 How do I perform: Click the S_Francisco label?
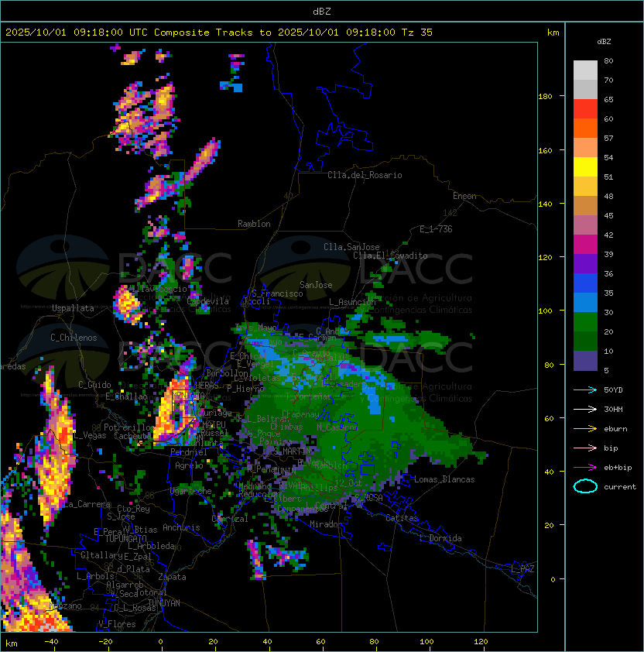[277, 293]
